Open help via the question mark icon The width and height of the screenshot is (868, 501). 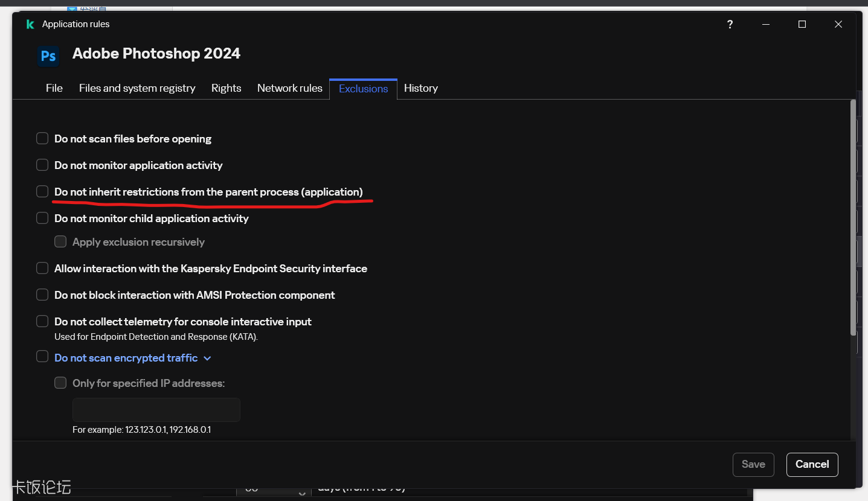click(x=730, y=24)
